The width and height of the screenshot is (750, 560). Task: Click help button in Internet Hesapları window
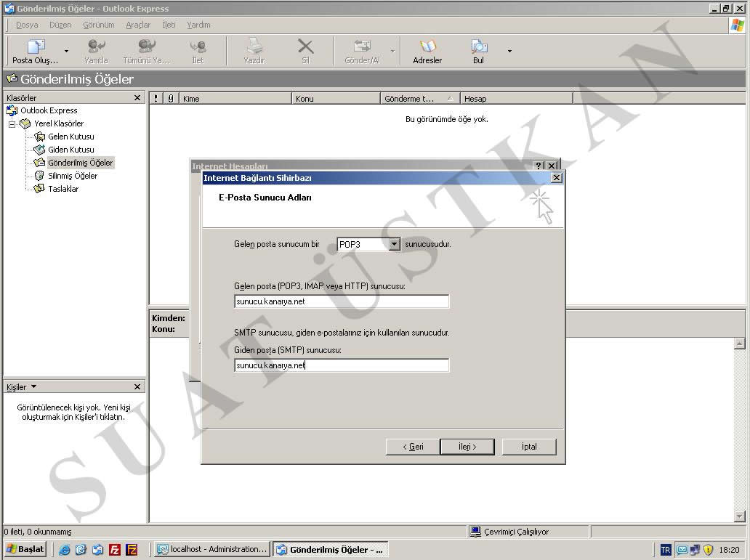[x=539, y=166]
